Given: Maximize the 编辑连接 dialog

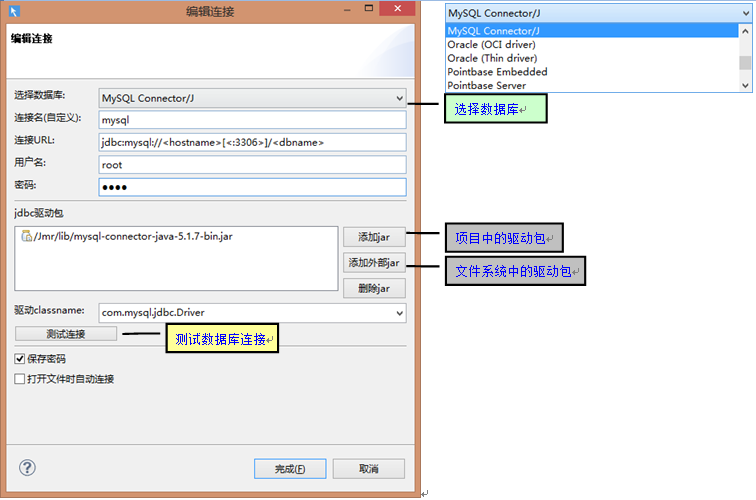Looking at the screenshot, I should 369,8.
